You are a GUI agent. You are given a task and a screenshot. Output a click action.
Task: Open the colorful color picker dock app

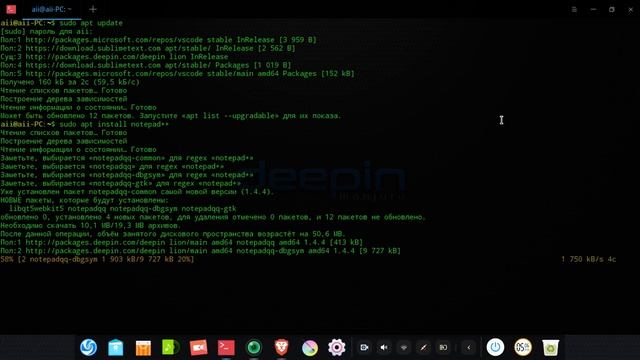click(x=309, y=348)
